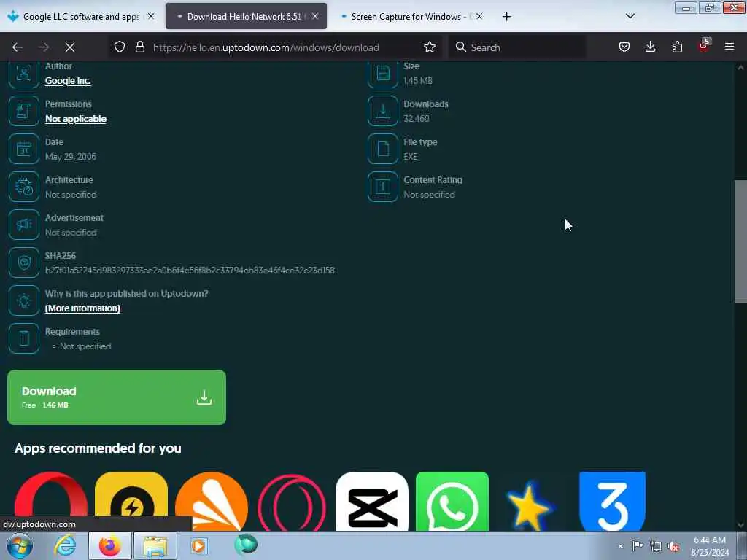Open the Firefox downloads panel
Screen dimensions: 747x560
[x=650, y=47]
